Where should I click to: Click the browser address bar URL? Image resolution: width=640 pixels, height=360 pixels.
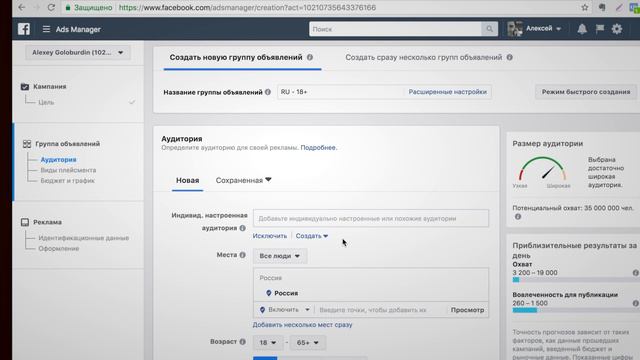point(247,7)
